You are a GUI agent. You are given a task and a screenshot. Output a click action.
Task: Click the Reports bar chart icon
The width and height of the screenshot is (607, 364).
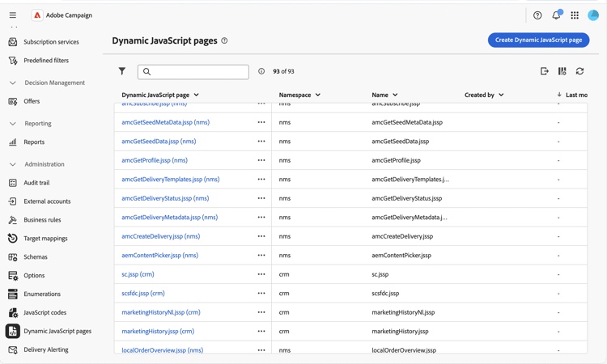pyautogui.click(x=13, y=142)
